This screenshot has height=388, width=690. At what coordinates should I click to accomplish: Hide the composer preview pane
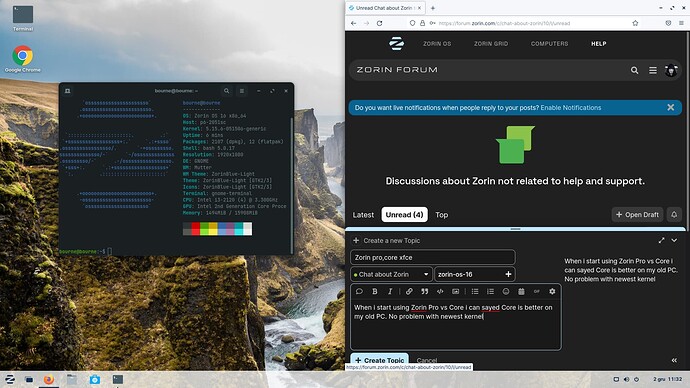coord(674,360)
